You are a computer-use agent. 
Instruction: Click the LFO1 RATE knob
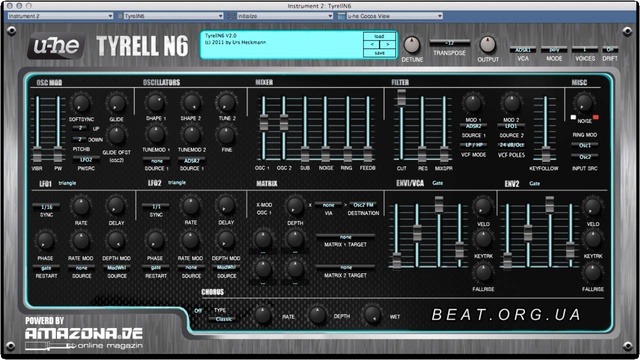(81, 207)
